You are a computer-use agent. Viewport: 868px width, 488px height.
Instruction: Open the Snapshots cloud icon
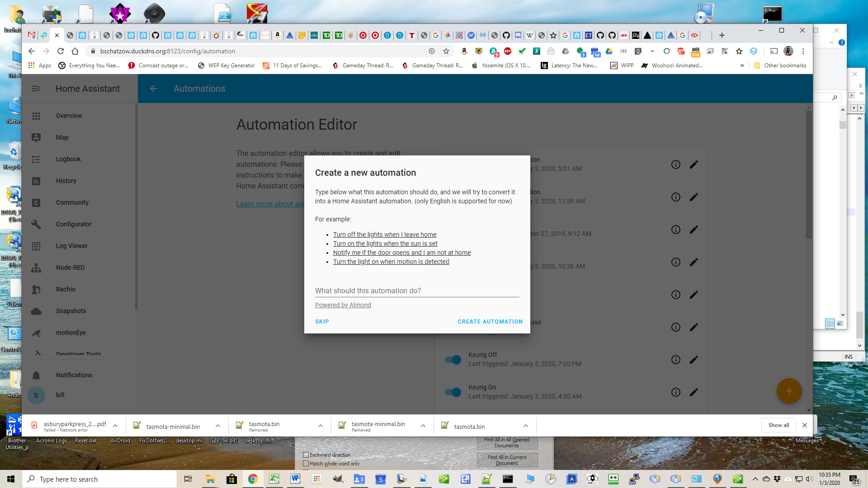tap(36, 311)
